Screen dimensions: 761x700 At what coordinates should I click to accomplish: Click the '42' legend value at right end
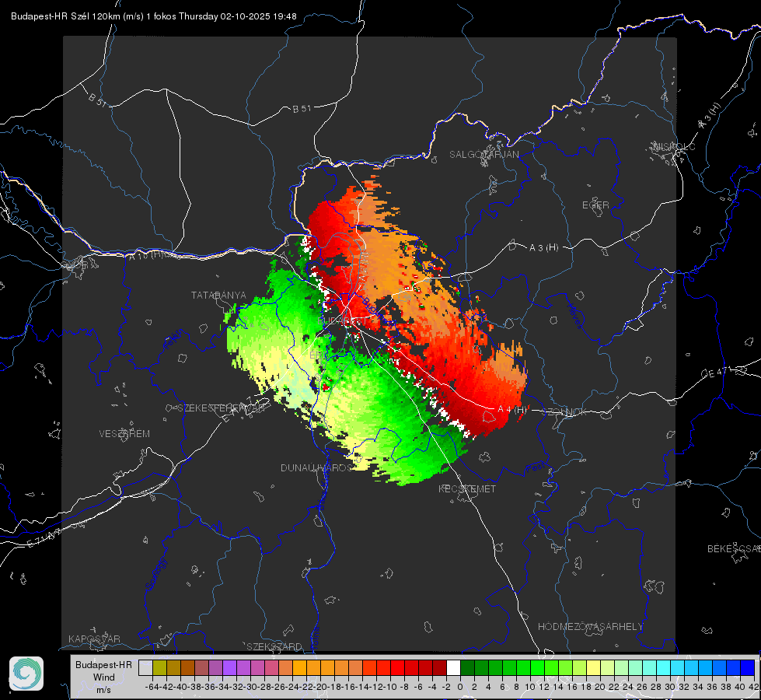754,687
